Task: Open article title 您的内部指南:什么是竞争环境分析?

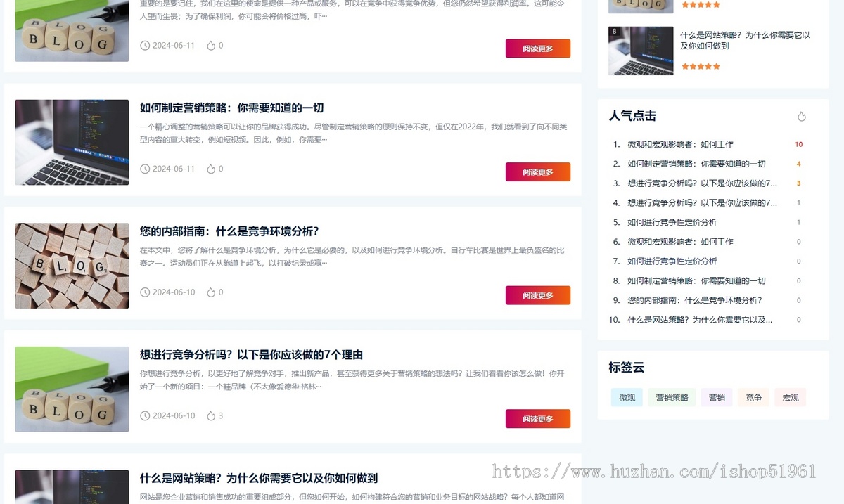Action: point(229,231)
